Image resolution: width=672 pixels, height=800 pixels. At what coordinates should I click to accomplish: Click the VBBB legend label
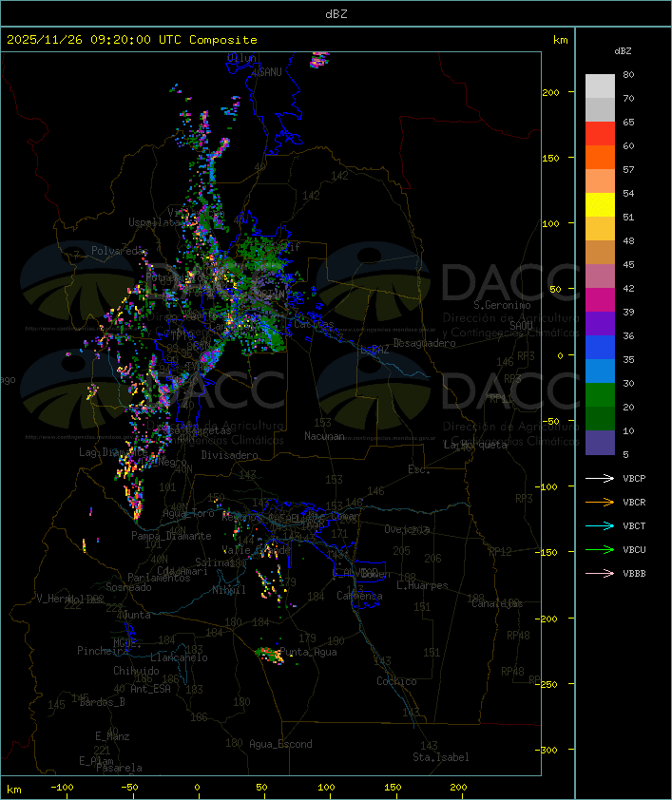634,574
